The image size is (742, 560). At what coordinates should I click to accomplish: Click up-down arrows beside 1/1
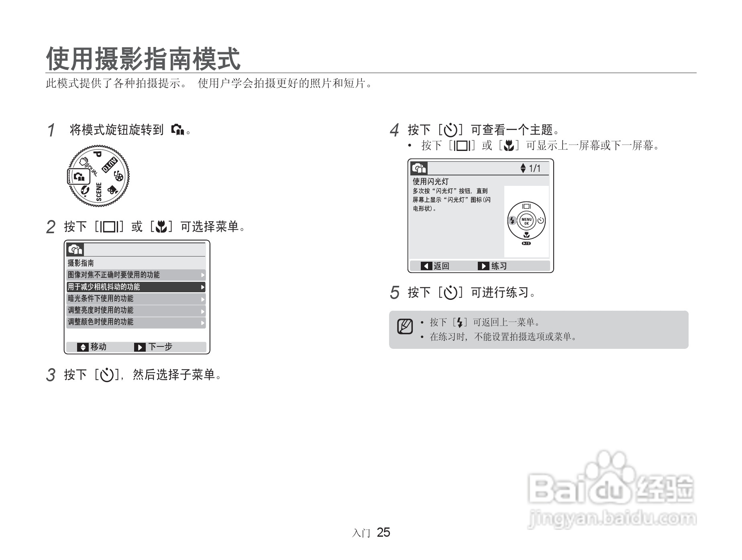tap(523, 168)
